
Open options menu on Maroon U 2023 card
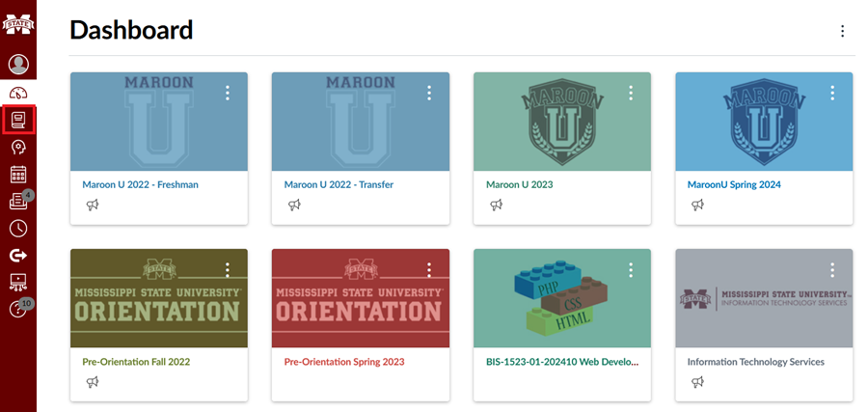click(631, 93)
